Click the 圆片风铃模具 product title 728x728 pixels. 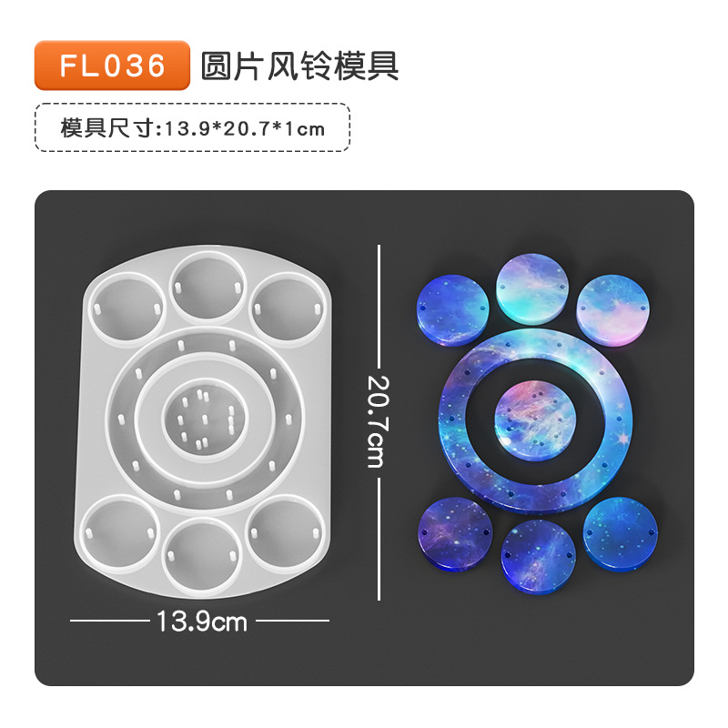click(x=299, y=66)
